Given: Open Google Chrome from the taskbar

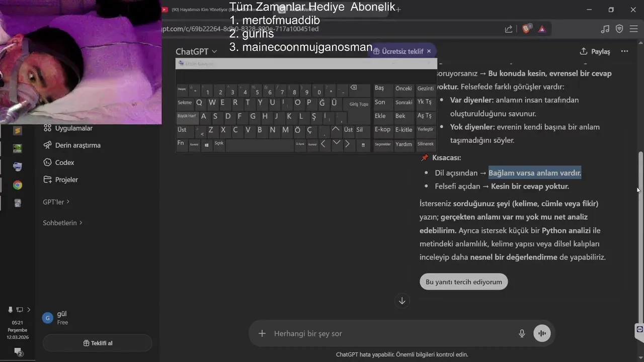Looking at the screenshot, I should click(18, 185).
